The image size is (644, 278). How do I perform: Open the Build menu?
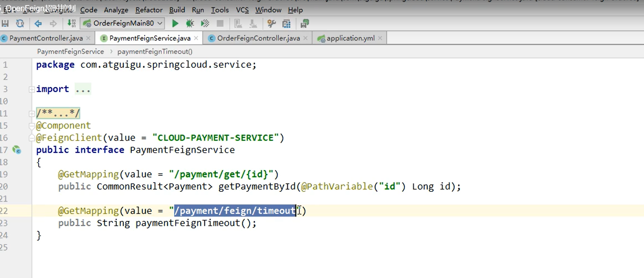[177, 10]
